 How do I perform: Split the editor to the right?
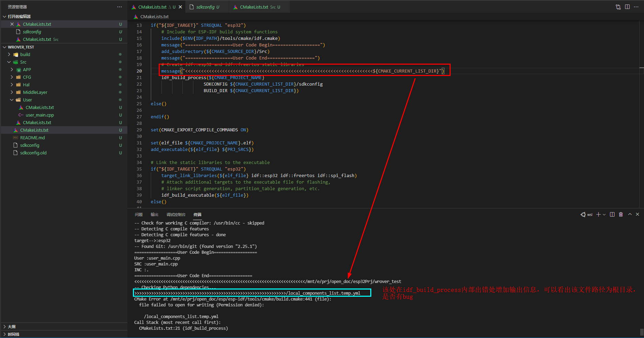(x=627, y=7)
